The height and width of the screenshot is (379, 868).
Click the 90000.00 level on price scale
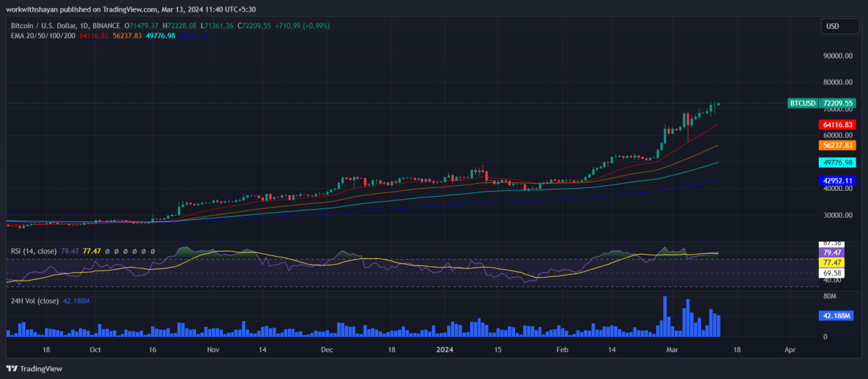[x=838, y=56]
